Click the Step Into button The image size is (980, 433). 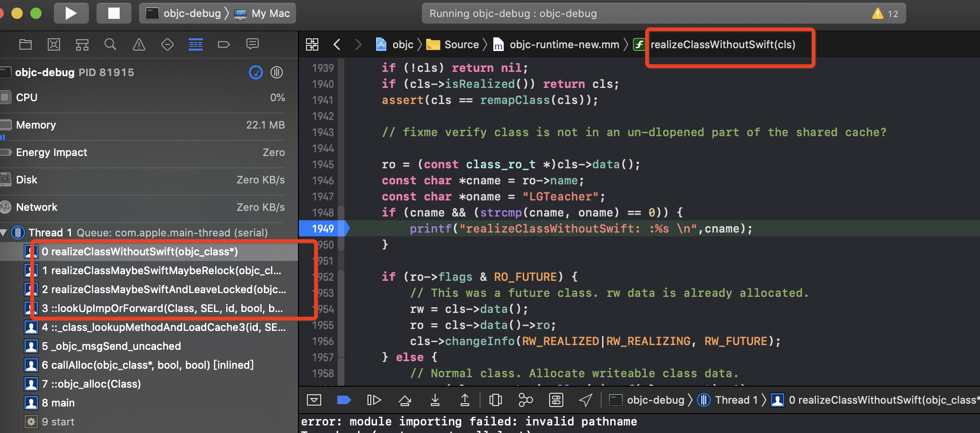(x=435, y=400)
